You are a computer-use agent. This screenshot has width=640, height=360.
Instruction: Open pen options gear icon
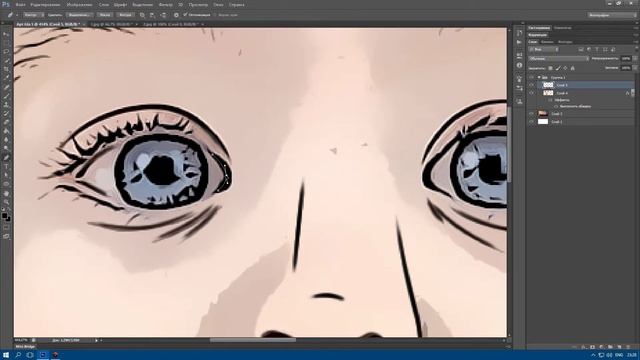tap(176, 15)
